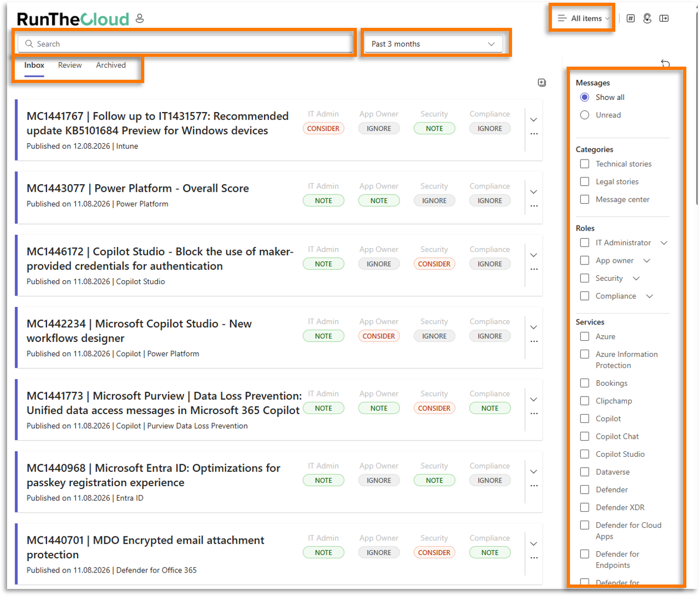Image resolution: width=700 pixels, height=596 pixels.
Task: Switch to the Archived tab
Action: point(111,66)
